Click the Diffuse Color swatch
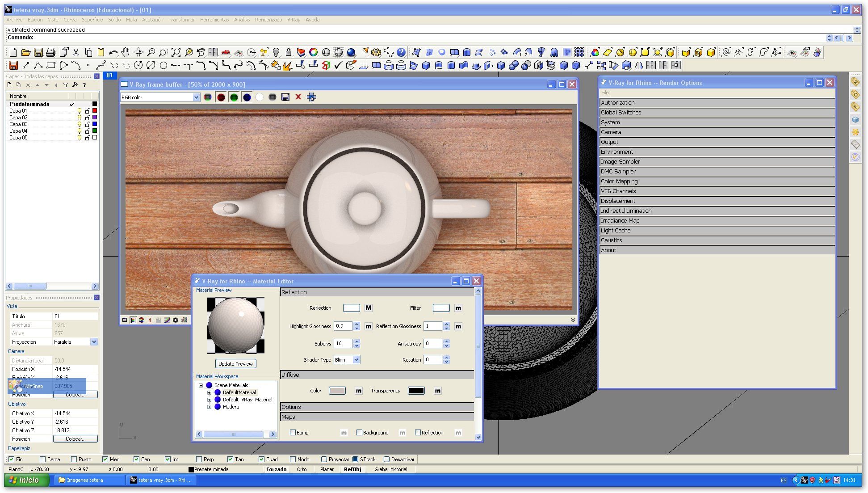 tap(337, 391)
